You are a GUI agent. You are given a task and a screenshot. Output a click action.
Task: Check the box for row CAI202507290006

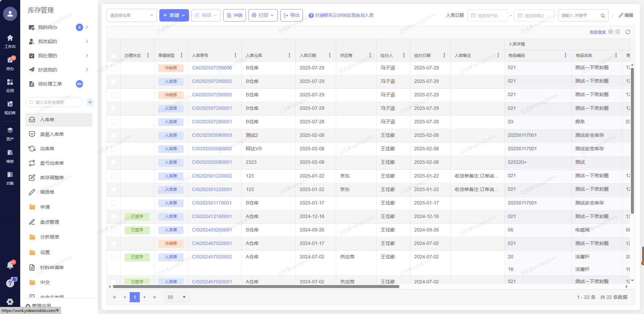pos(114,68)
